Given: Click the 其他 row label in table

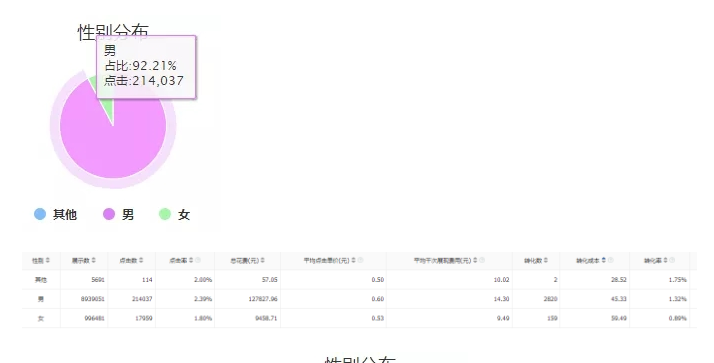Looking at the screenshot, I should 41,280.
